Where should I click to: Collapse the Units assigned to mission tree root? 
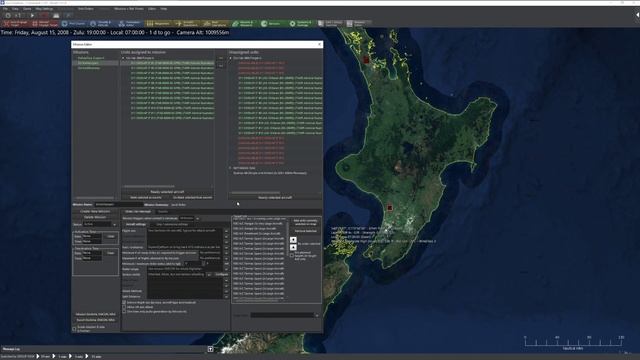123,58
